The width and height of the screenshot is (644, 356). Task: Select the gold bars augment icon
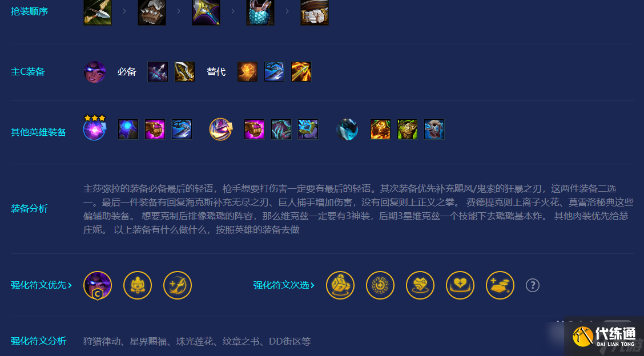(500, 285)
